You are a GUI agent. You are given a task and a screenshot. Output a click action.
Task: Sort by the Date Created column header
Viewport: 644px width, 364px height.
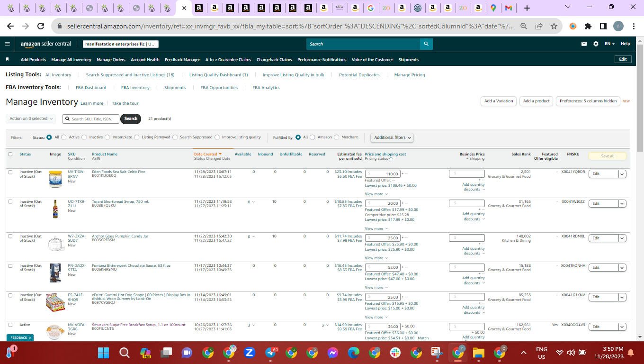[207, 154]
